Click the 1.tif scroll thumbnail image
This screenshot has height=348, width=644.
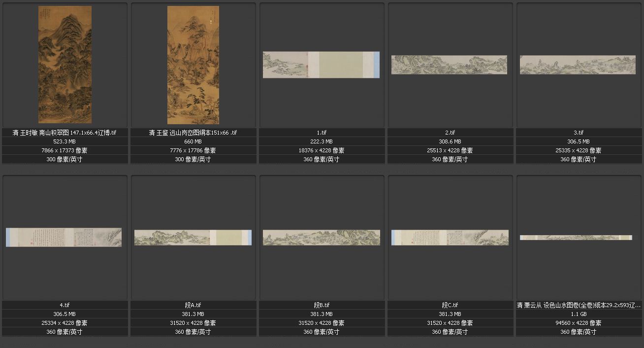[321, 65]
